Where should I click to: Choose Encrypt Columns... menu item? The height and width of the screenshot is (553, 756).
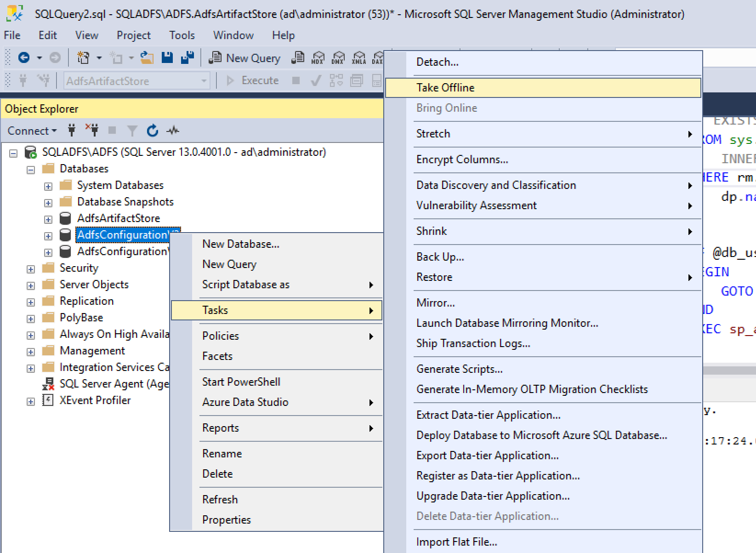click(543, 160)
